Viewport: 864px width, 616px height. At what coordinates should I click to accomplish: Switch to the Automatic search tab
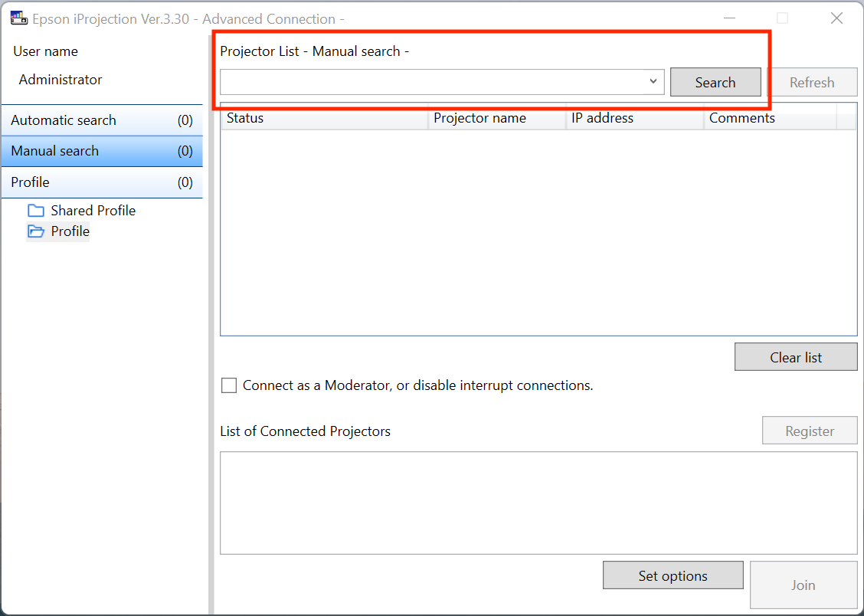[102, 120]
